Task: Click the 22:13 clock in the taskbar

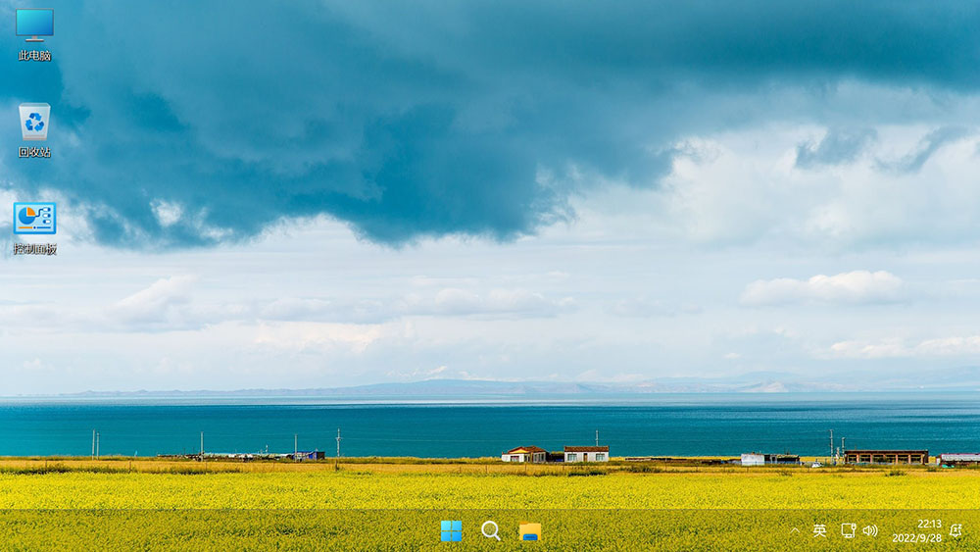Action: pos(929,524)
